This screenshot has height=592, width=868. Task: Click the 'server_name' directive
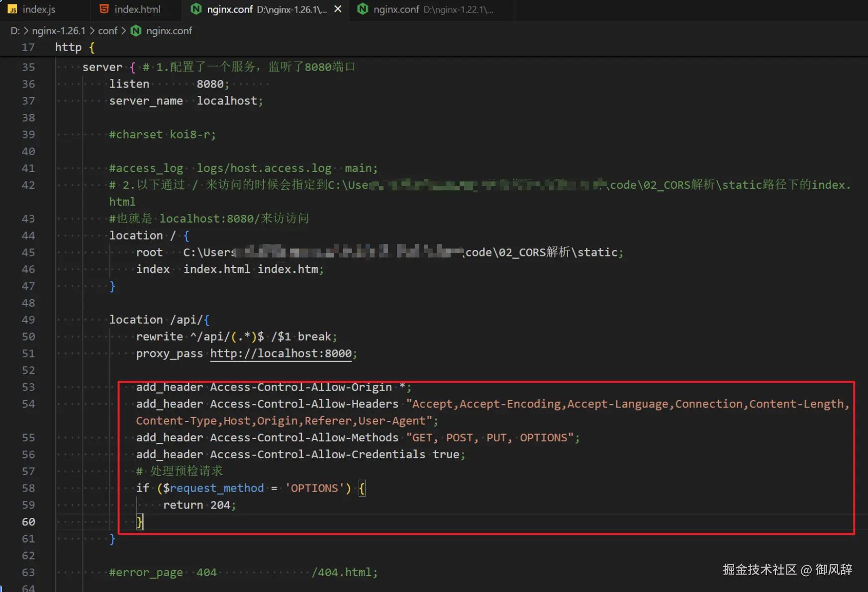146,101
